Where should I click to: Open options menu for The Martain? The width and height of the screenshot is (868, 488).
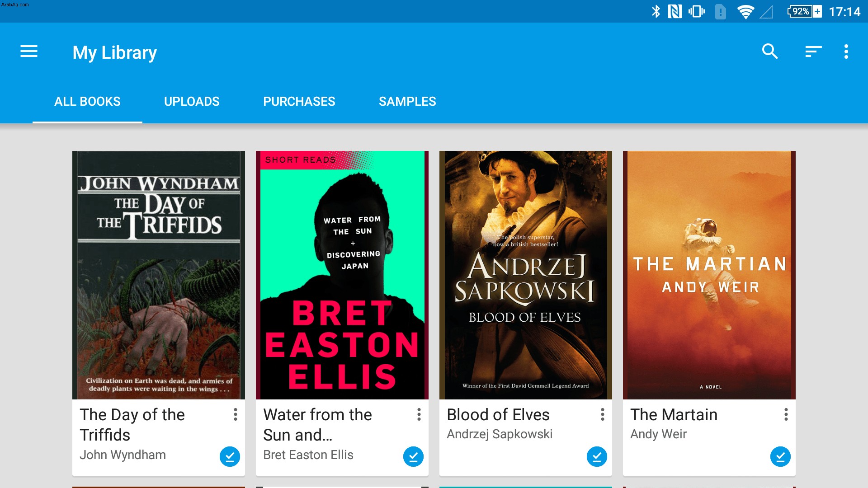click(x=786, y=414)
